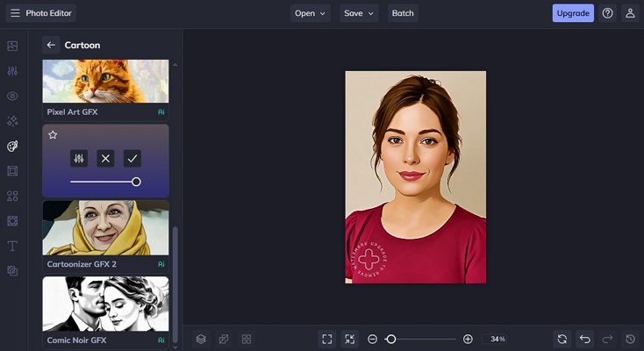Expand the Save dropdown
644x351 pixels.
(x=359, y=13)
